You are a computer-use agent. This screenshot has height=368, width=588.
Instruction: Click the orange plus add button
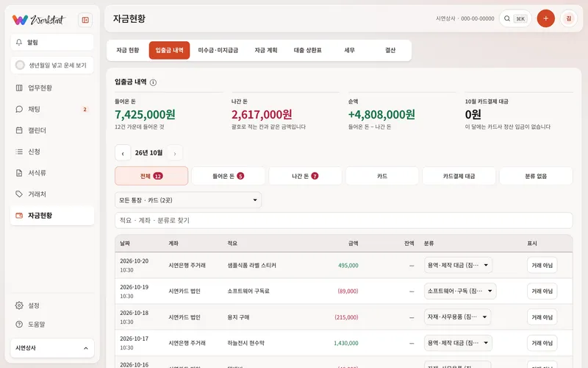(x=545, y=18)
